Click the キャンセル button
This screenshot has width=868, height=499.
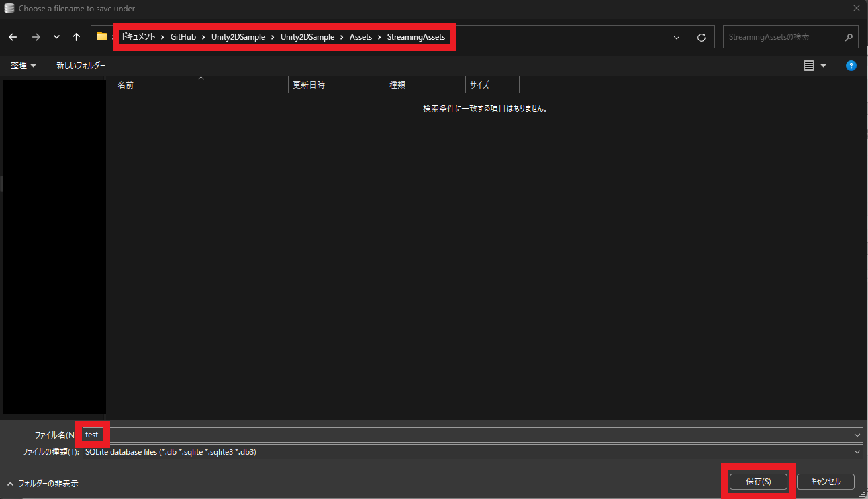[826, 482]
